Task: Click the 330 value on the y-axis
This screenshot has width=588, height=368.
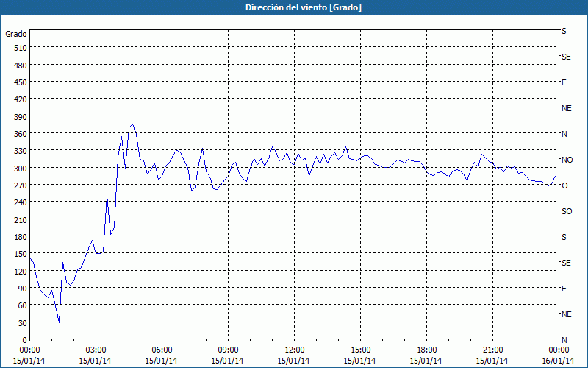Action: pos(21,151)
